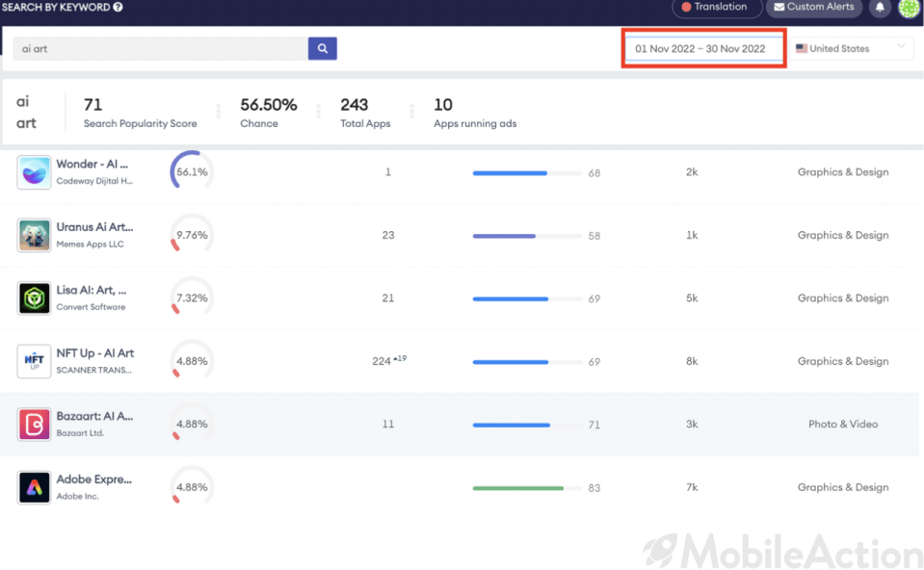This screenshot has height=570, width=924.
Task: Click the 5k value in Lisa AI row
Action: coord(692,298)
